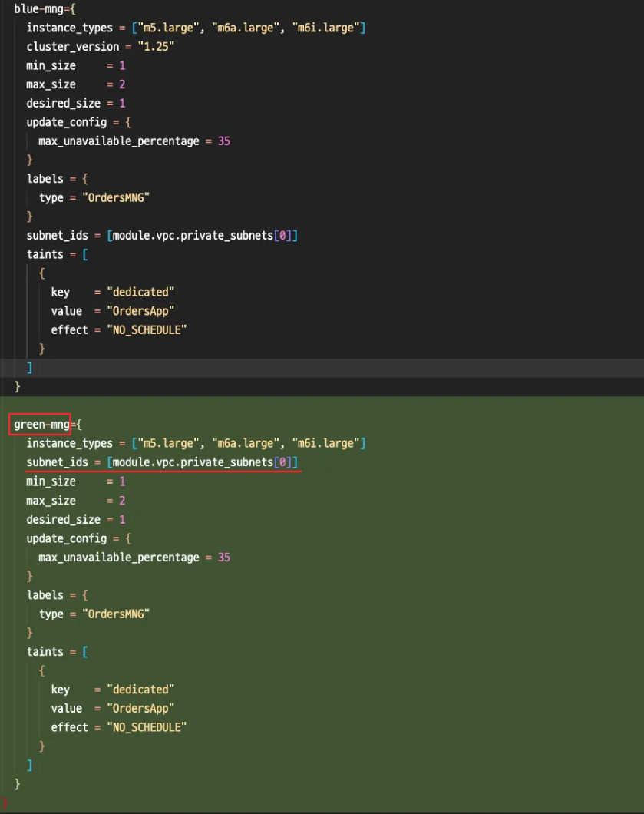Click "max_unavailable_percentage" in the blue-mng block
Viewport: 644px width, 814px height.
coord(119,141)
